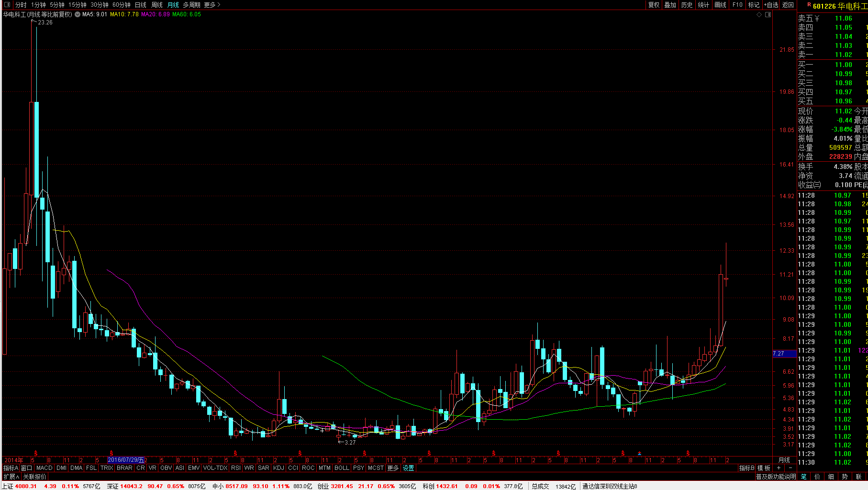The height and width of the screenshot is (490, 868).
Task: Toggle the sidebar panel icon at top-left
Action: click(7, 5)
